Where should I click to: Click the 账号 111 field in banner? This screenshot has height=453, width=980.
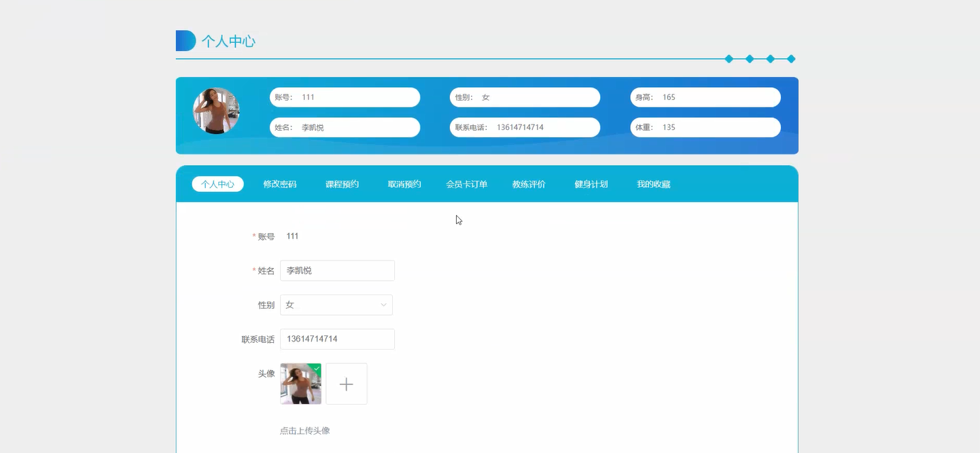(345, 97)
